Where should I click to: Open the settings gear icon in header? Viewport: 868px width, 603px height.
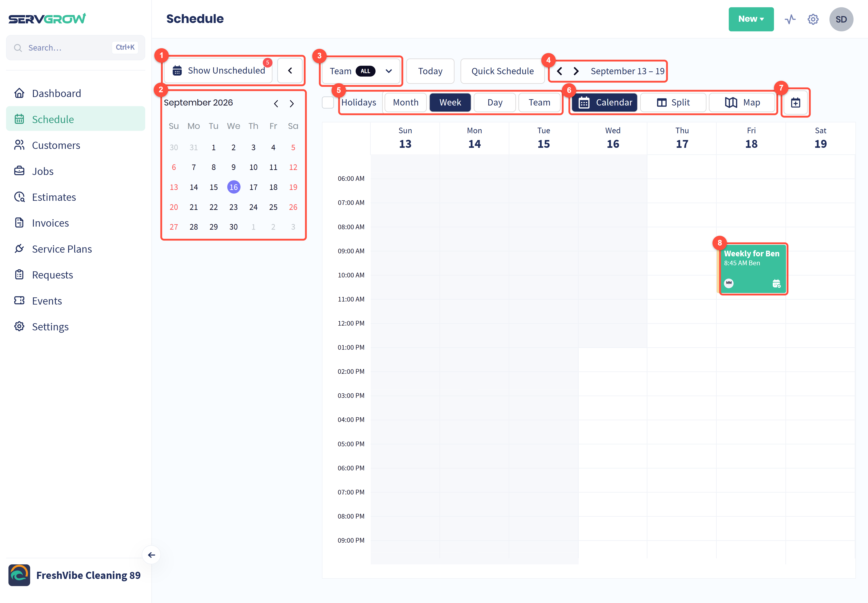coord(813,19)
